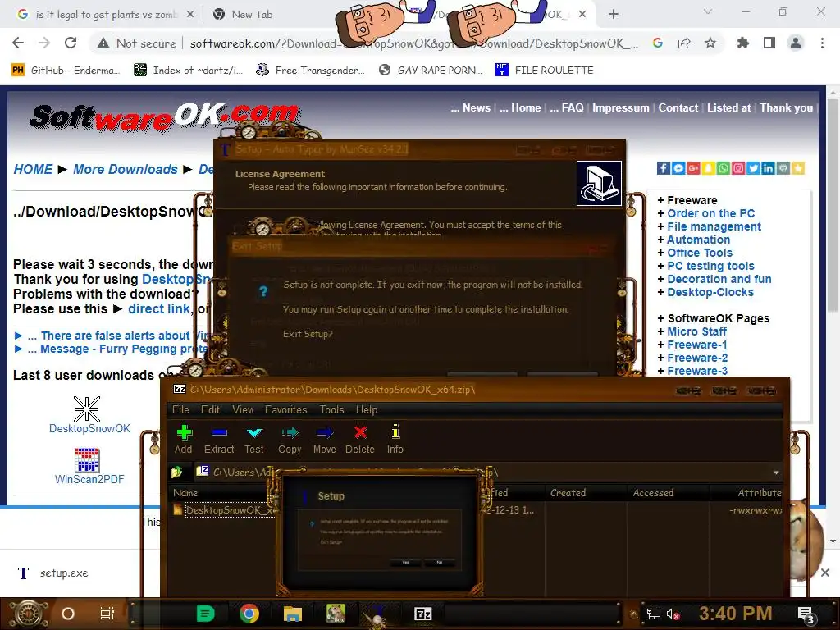Open the FILE ROULETTE bookmark
This screenshot has height=630, width=840.
point(545,71)
